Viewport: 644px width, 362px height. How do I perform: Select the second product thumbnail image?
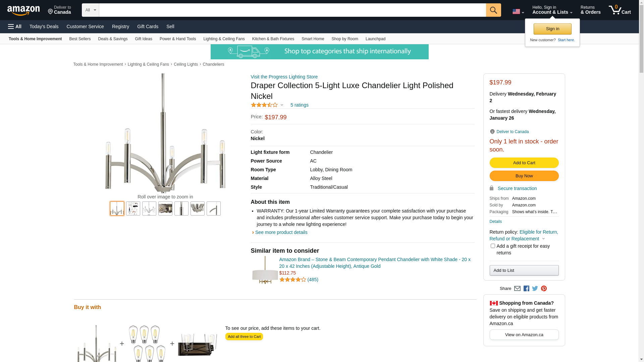point(133,208)
